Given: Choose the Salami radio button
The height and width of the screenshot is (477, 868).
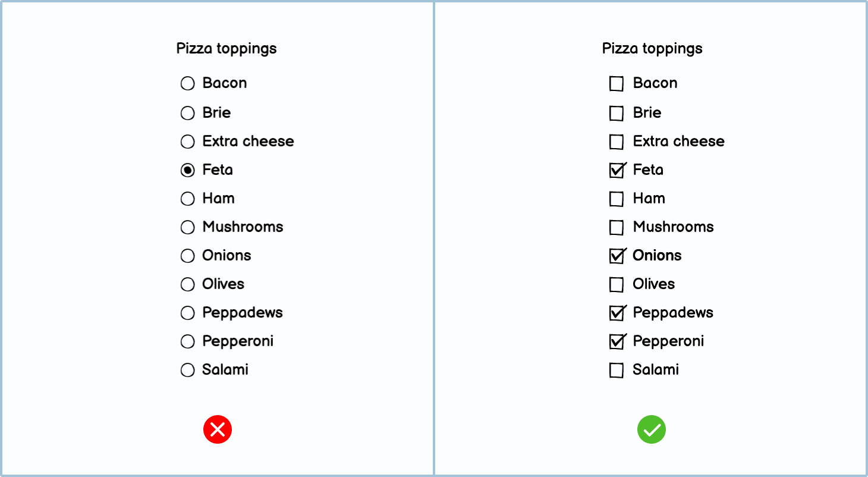Looking at the screenshot, I should coord(188,370).
